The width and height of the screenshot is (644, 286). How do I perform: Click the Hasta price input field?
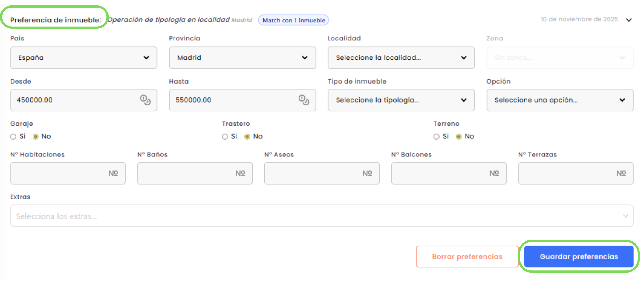[242, 100]
